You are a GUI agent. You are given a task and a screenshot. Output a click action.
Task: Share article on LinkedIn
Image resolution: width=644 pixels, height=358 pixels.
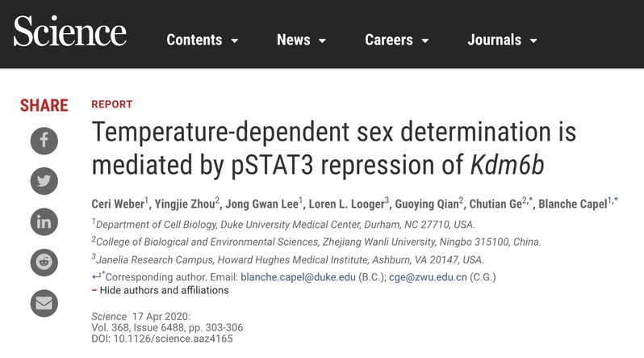point(44,221)
